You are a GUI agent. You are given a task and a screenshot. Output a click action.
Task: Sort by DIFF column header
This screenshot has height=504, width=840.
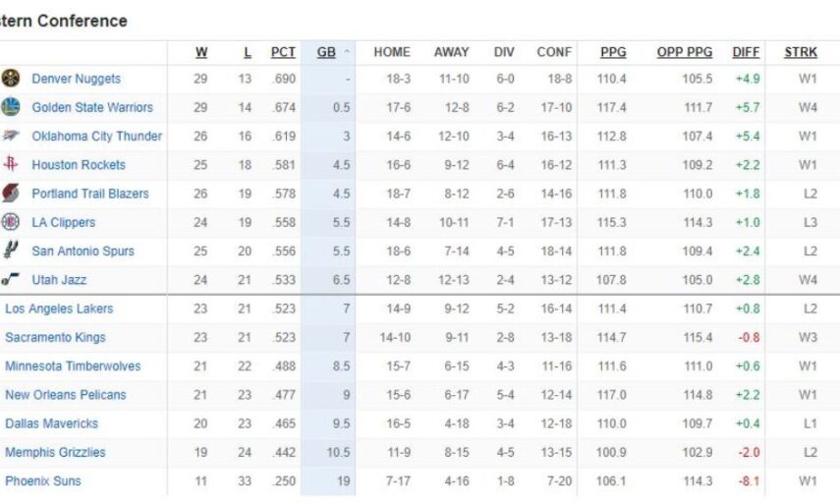pyautogui.click(x=746, y=52)
